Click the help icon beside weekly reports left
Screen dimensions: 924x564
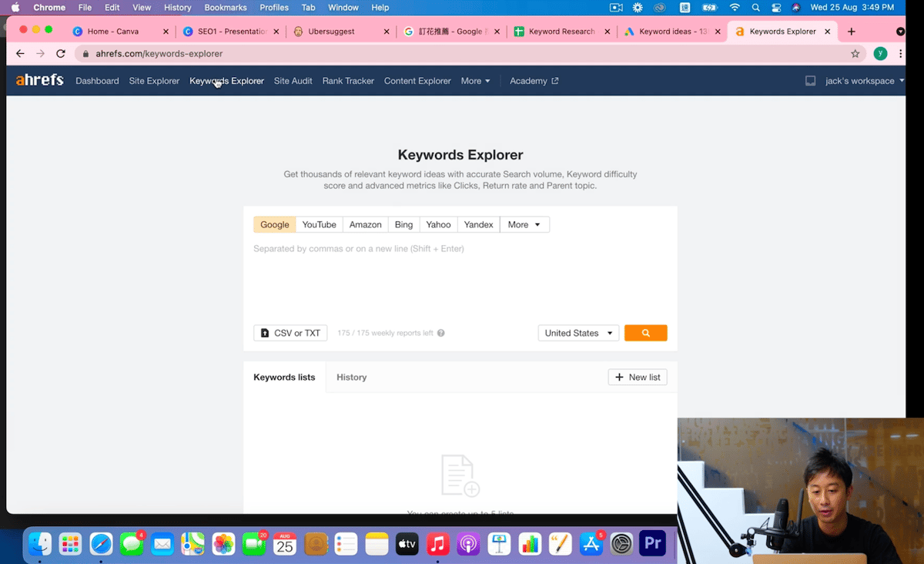point(441,334)
